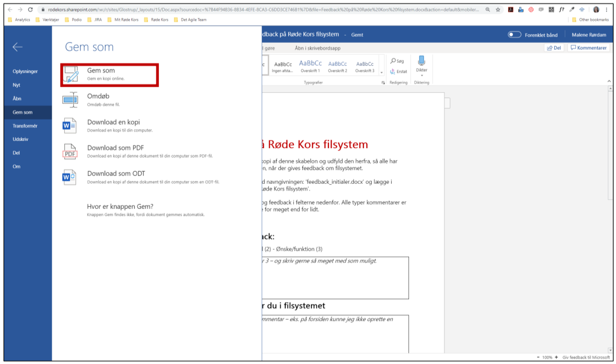Image resolution: width=616 pixels, height=364 pixels.
Task: Open the Værktøjer bookmark folder
Action: [x=47, y=20]
